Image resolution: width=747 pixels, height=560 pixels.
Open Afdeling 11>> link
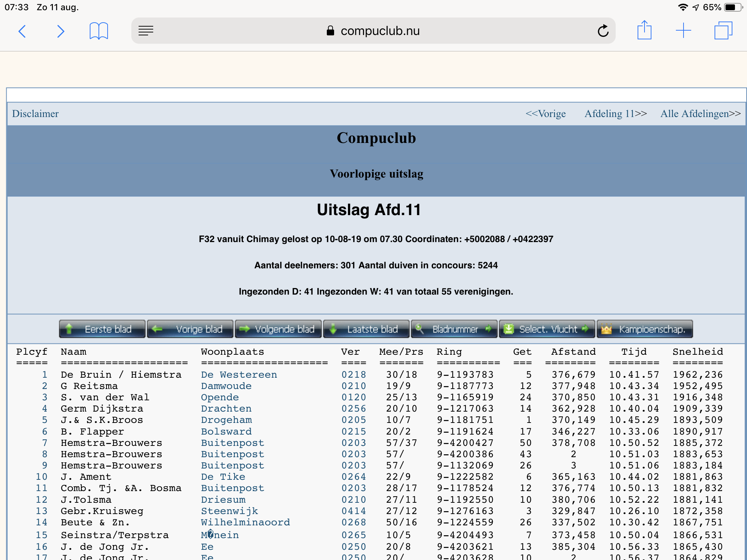tap(616, 114)
